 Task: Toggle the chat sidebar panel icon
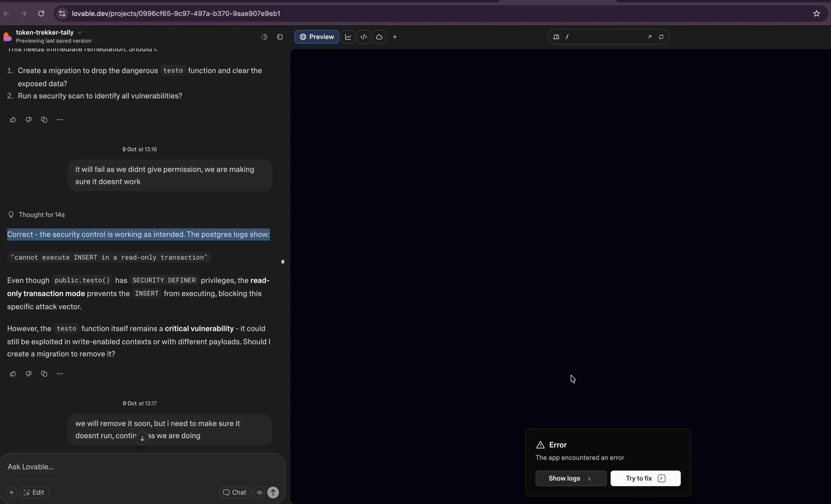[280, 37]
